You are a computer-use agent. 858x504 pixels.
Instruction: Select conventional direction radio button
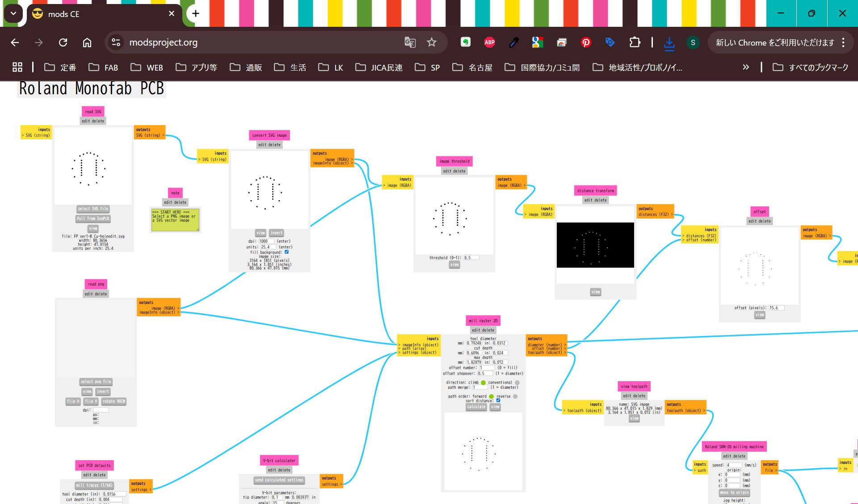pyautogui.click(x=517, y=382)
